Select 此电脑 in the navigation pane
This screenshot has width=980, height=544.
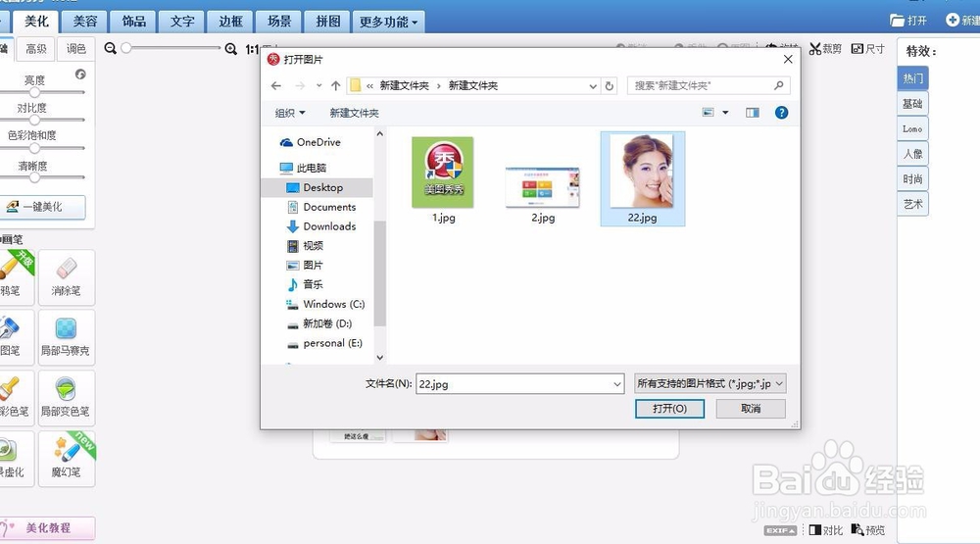point(303,168)
